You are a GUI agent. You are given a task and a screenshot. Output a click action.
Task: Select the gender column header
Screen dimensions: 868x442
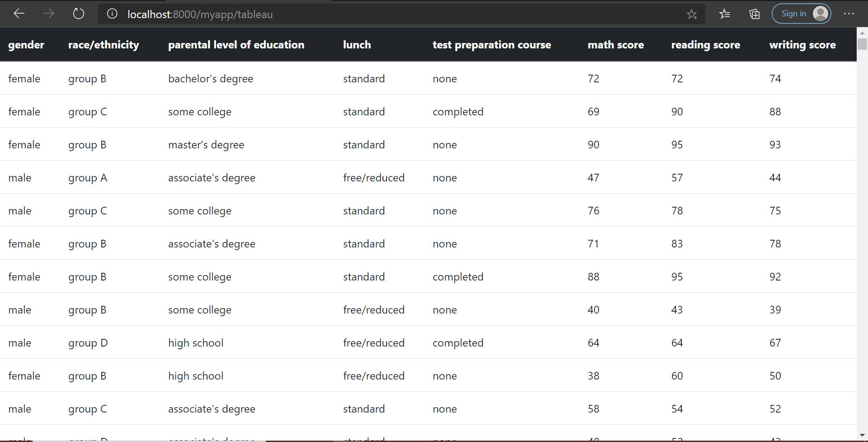point(26,44)
